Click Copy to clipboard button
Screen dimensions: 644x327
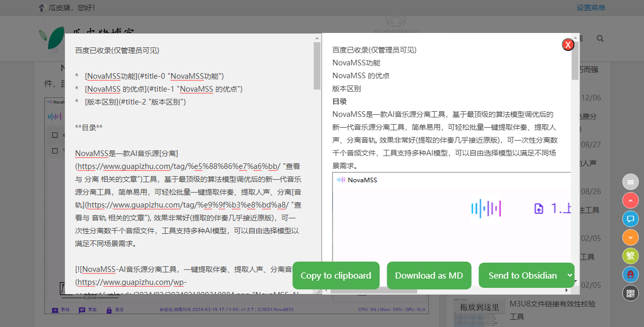pyautogui.click(x=336, y=276)
